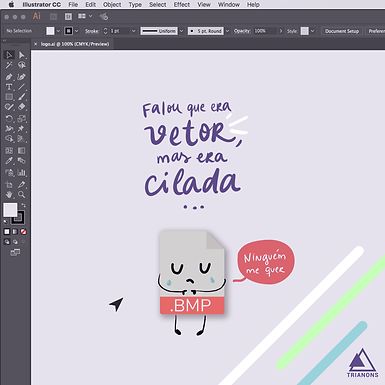This screenshot has width=385, height=385.
Task: Open Adobe Bridge from the top bar
Action: (x=53, y=17)
